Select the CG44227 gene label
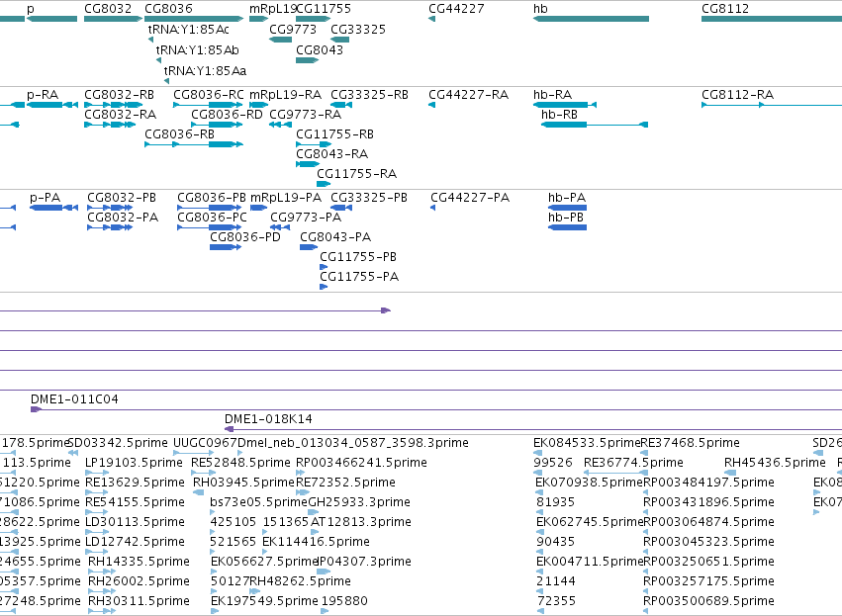 [456, 9]
